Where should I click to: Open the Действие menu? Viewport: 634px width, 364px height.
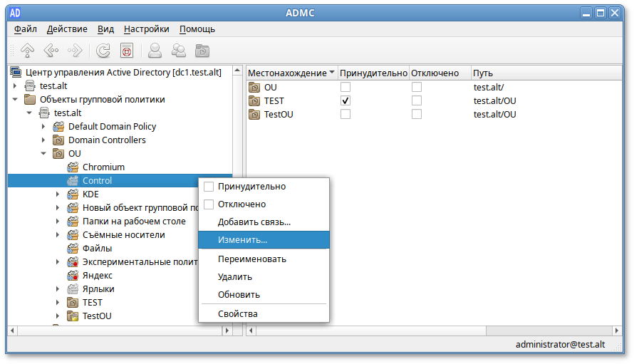[67, 29]
